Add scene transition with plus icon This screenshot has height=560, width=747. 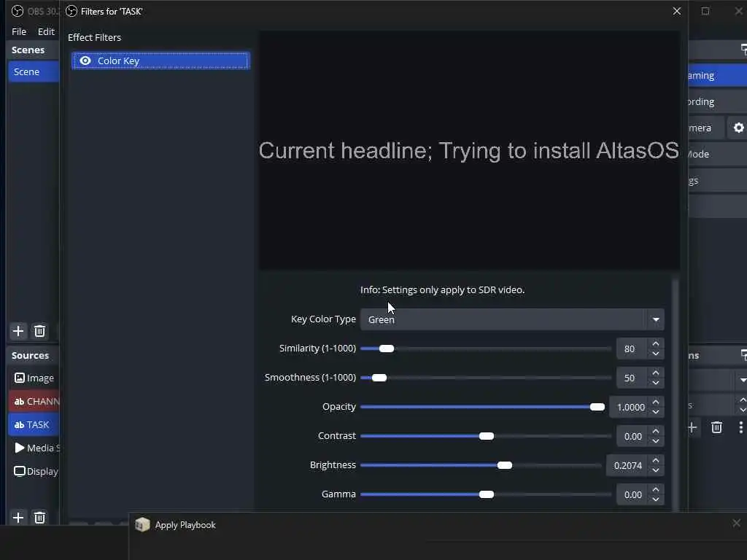(693, 427)
